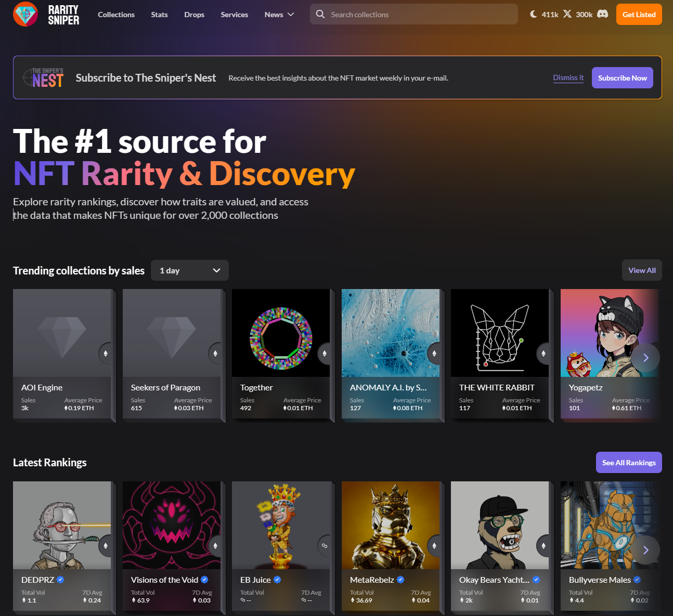Screen dimensions: 673x616
Task: Click verified checkmark next to Visions of the Void
Action: point(204,580)
